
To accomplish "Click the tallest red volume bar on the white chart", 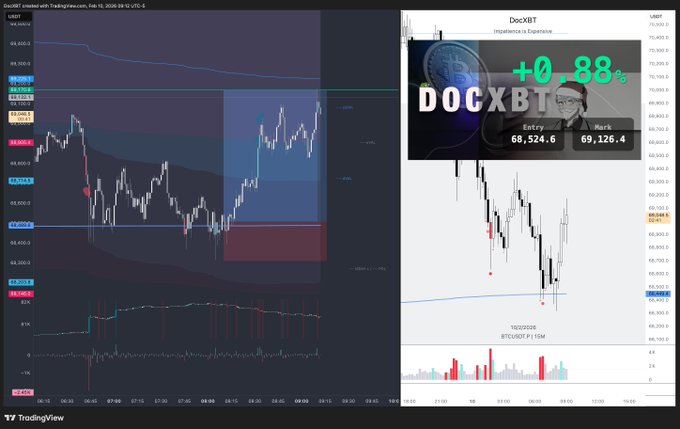I will pos(490,364).
